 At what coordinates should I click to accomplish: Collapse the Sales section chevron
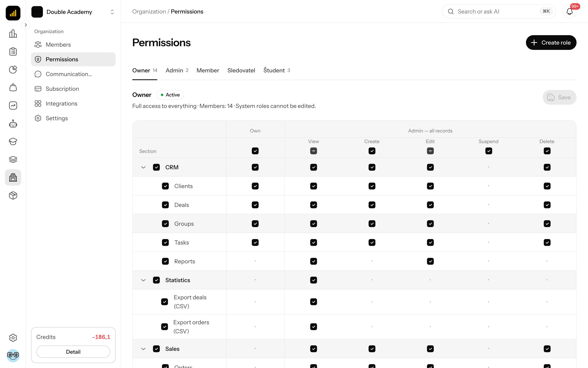(143, 349)
